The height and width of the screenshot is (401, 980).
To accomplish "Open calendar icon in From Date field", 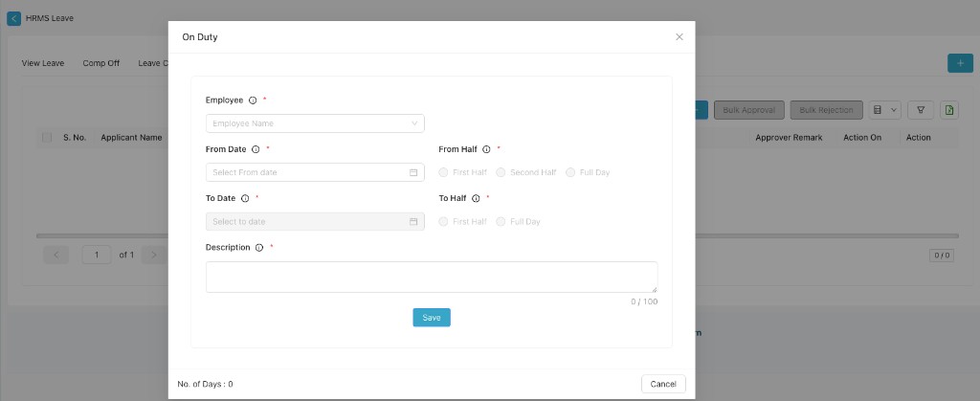I will (413, 172).
